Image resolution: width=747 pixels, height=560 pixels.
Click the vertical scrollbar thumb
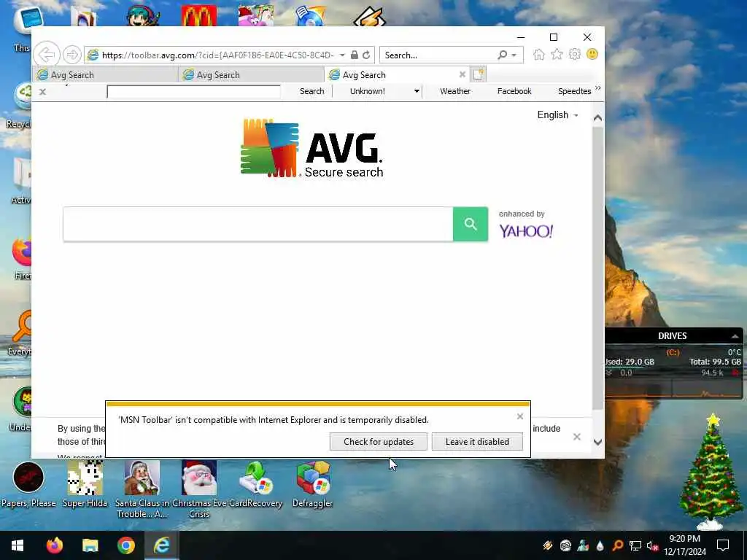[597, 268]
